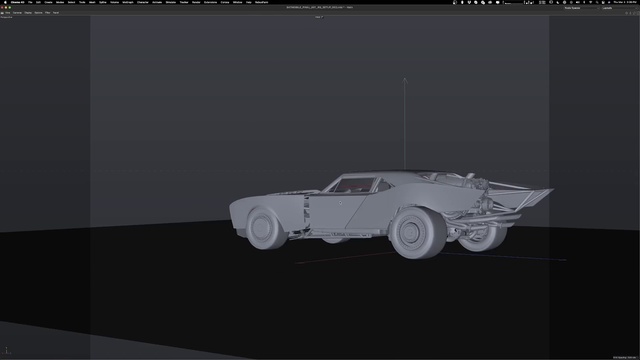The width and height of the screenshot is (640, 360).
Task: Open the viewport Filter menu
Action: click(x=47, y=13)
